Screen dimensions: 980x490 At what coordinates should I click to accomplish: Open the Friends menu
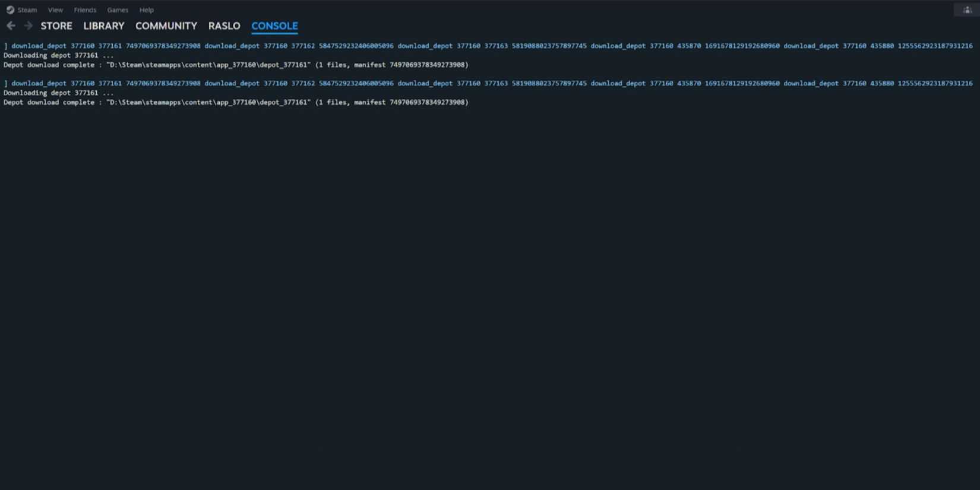click(85, 10)
